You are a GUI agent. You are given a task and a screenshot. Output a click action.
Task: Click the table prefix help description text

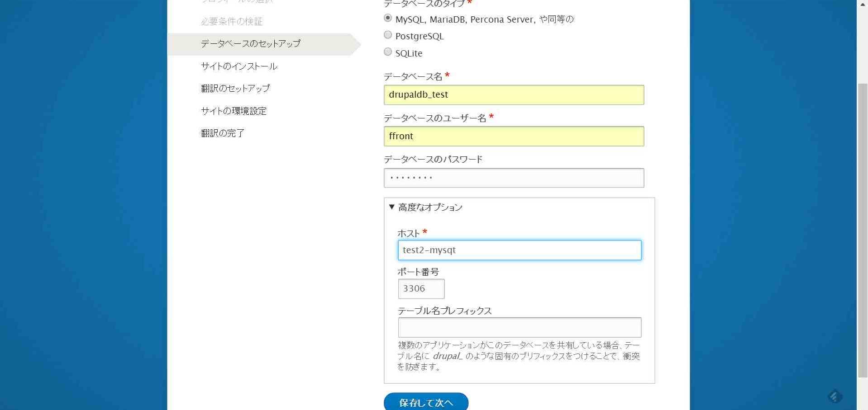click(x=519, y=356)
